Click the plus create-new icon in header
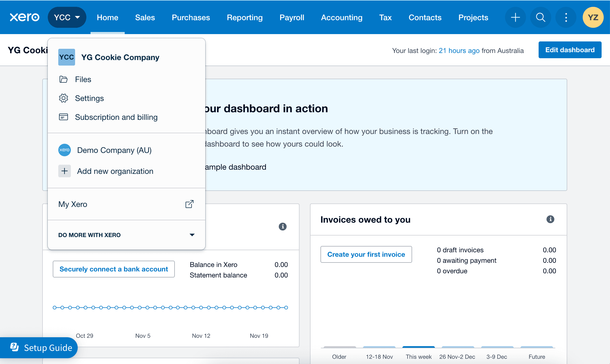The height and width of the screenshot is (364, 610). pyautogui.click(x=515, y=17)
